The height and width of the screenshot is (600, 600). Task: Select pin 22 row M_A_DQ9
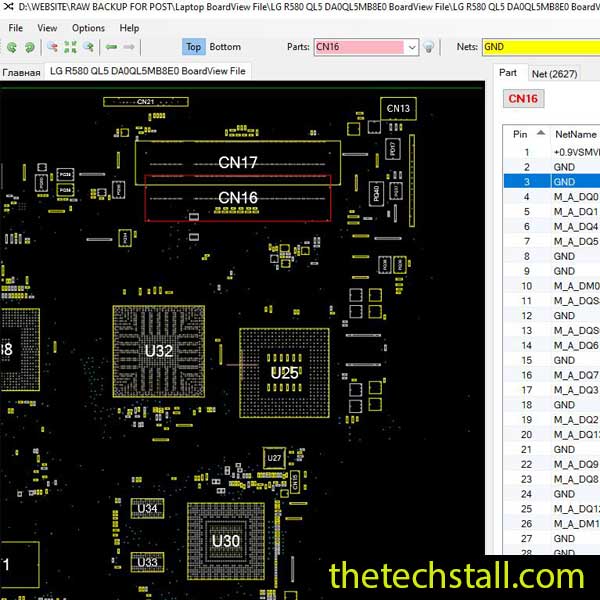551,464
